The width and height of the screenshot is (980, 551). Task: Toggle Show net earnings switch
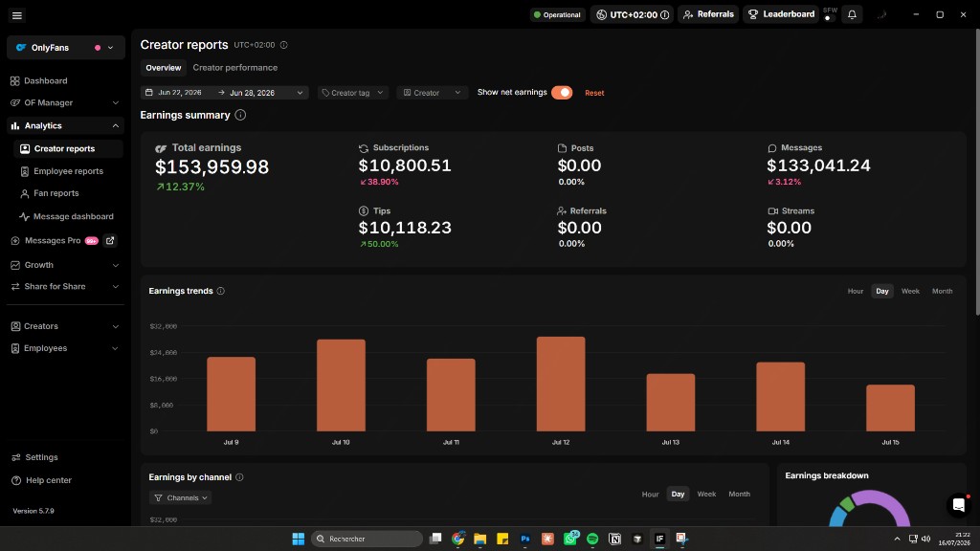[x=562, y=93]
